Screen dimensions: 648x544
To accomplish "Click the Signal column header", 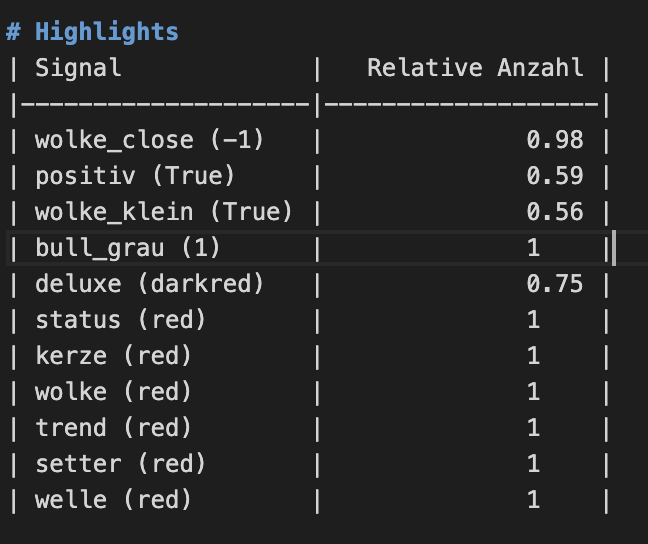I will click(x=78, y=68).
